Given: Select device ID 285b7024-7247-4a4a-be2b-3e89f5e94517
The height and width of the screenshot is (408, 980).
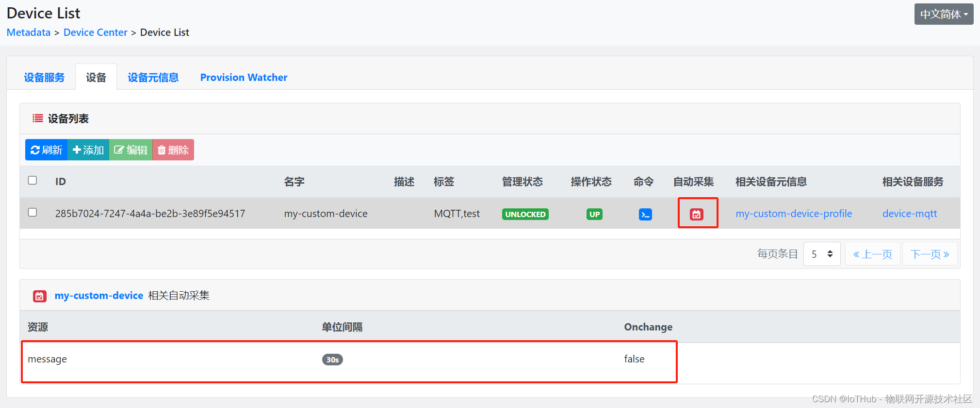Looking at the screenshot, I should click(x=150, y=214).
